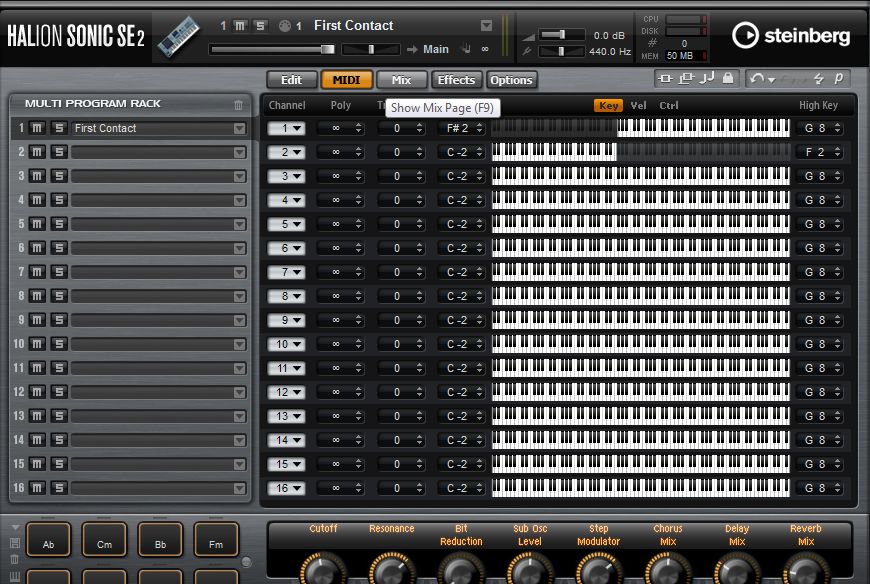Mute slot 1 First Contact
Viewport: 870px width, 584px height.
(x=37, y=128)
